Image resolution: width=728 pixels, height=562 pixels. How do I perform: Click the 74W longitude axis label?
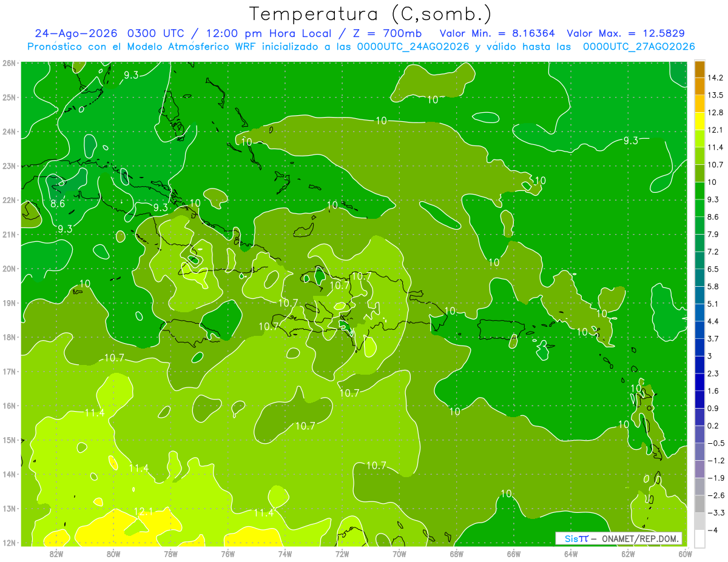point(285,554)
